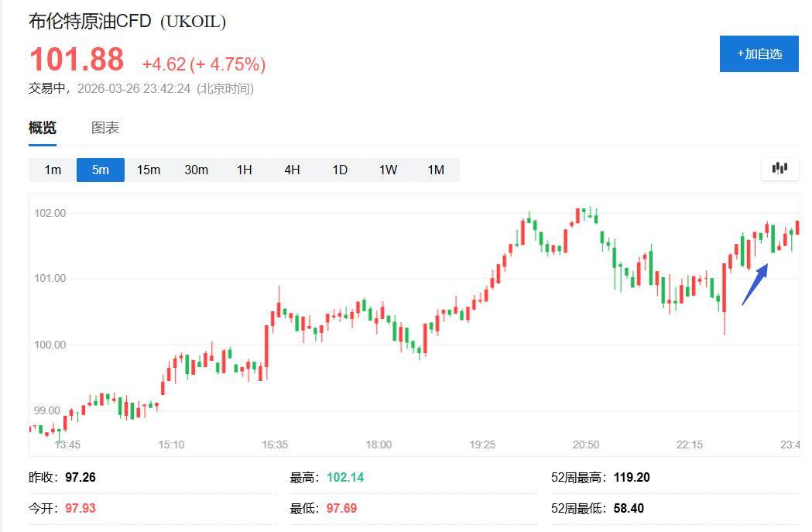Click the 布伦特原油CFD title text
The height and width of the screenshot is (532, 812).
(x=90, y=22)
